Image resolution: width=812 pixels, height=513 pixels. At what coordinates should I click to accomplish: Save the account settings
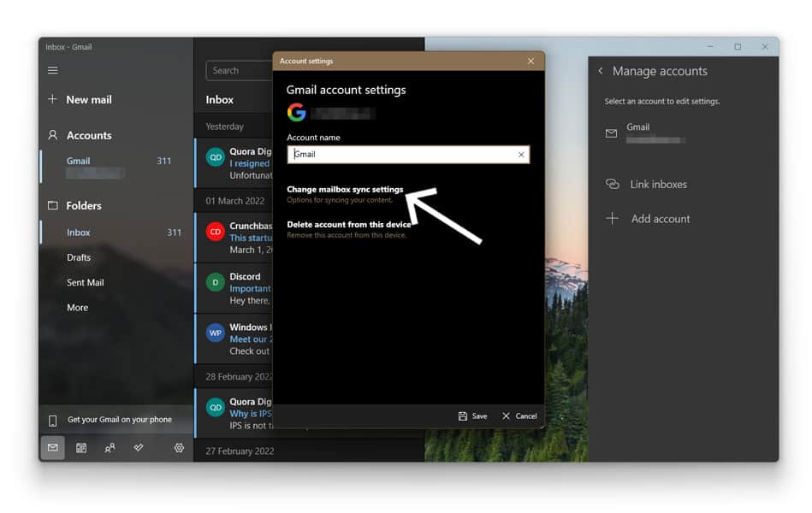pos(473,416)
